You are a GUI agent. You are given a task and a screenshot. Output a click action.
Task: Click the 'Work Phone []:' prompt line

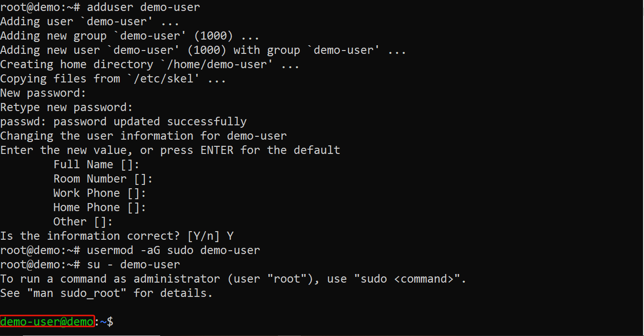pos(99,193)
